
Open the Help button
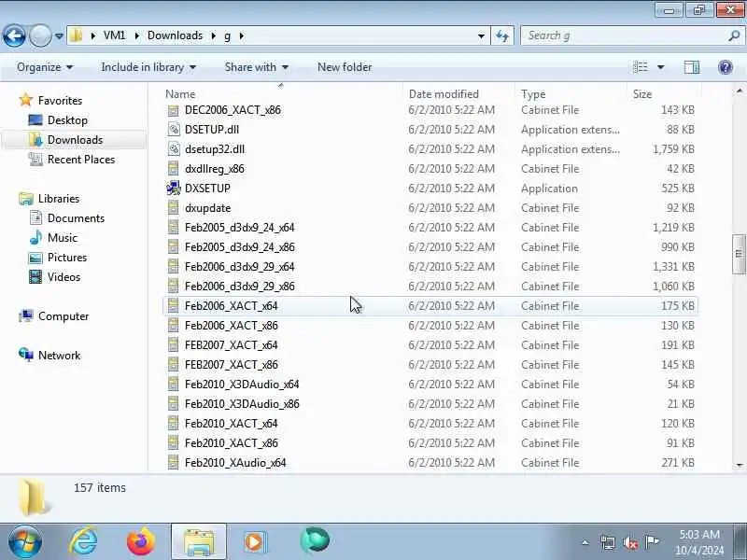[726, 67]
